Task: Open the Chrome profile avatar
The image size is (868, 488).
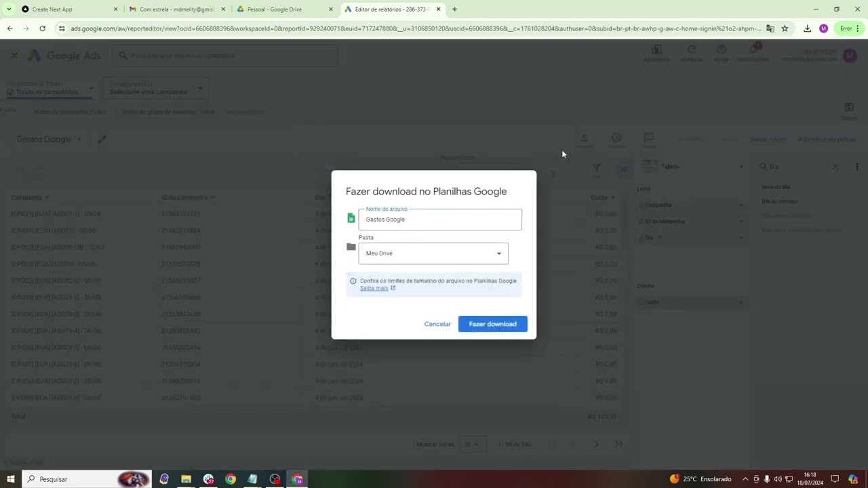Action: click(x=823, y=28)
